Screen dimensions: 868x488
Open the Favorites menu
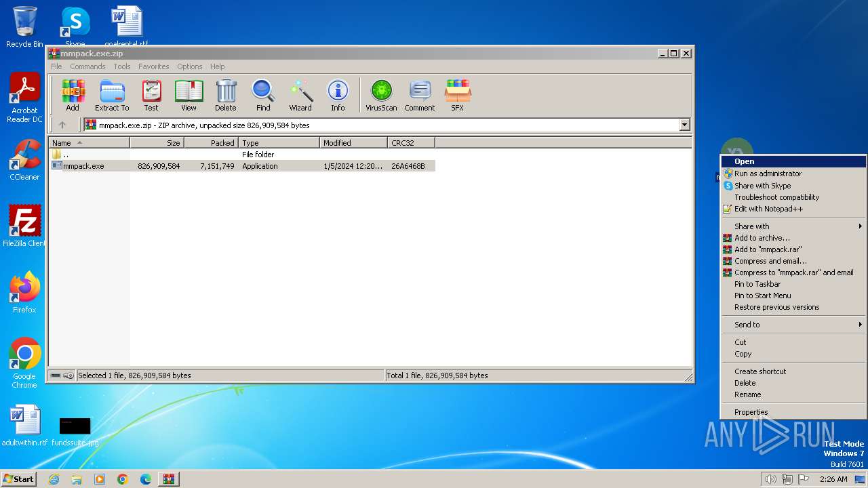(154, 66)
